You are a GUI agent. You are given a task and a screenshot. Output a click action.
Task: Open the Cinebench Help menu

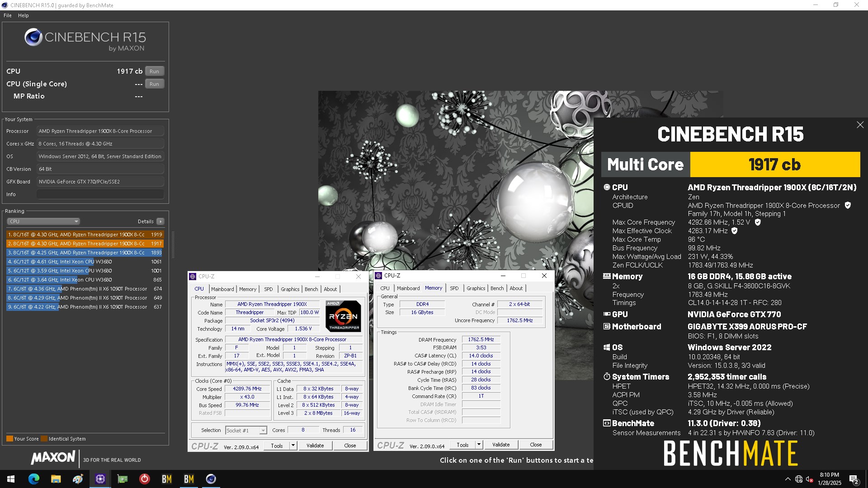[24, 15]
